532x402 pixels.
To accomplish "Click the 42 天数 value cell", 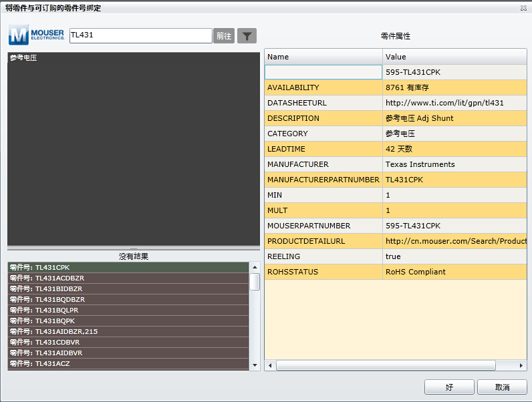I will [x=454, y=149].
